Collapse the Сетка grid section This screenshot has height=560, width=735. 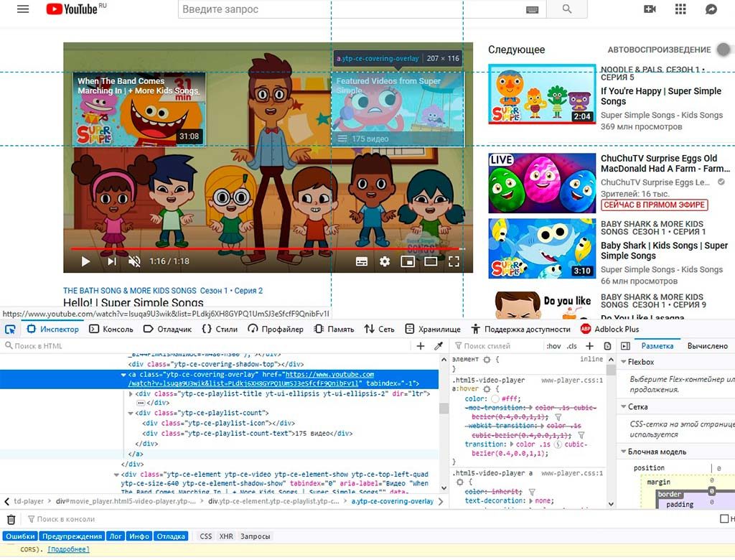point(624,406)
